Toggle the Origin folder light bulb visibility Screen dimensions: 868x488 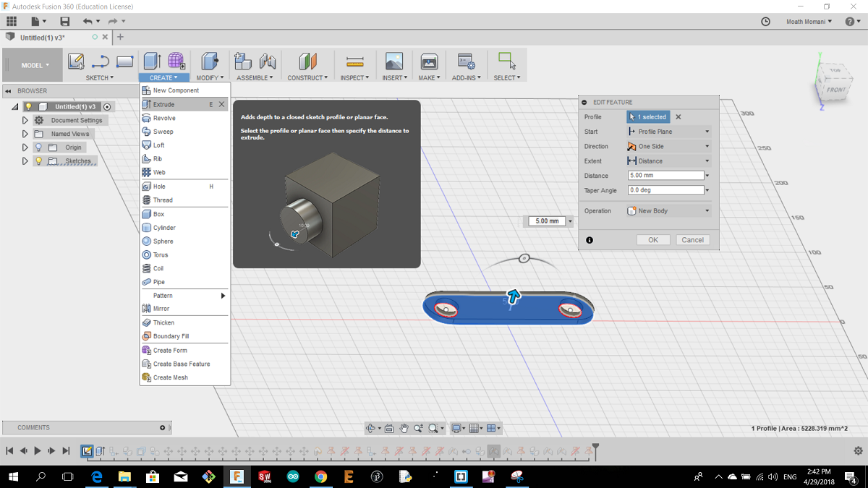pyautogui.click(x=39, y=147)
